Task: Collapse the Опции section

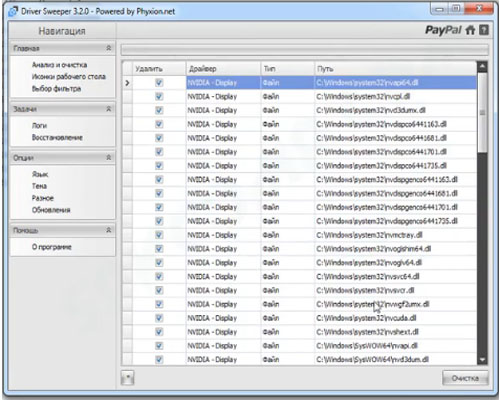Action: coord(109,157)
